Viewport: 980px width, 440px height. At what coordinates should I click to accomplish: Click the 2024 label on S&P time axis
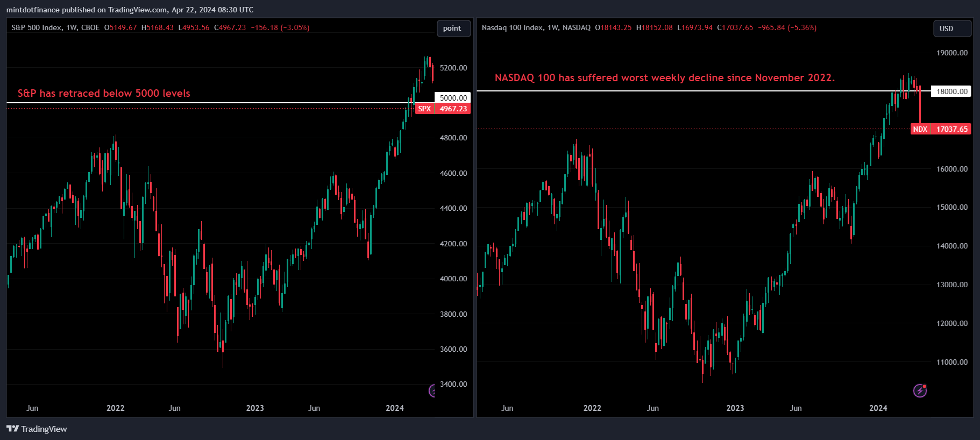tap(395, 408)
